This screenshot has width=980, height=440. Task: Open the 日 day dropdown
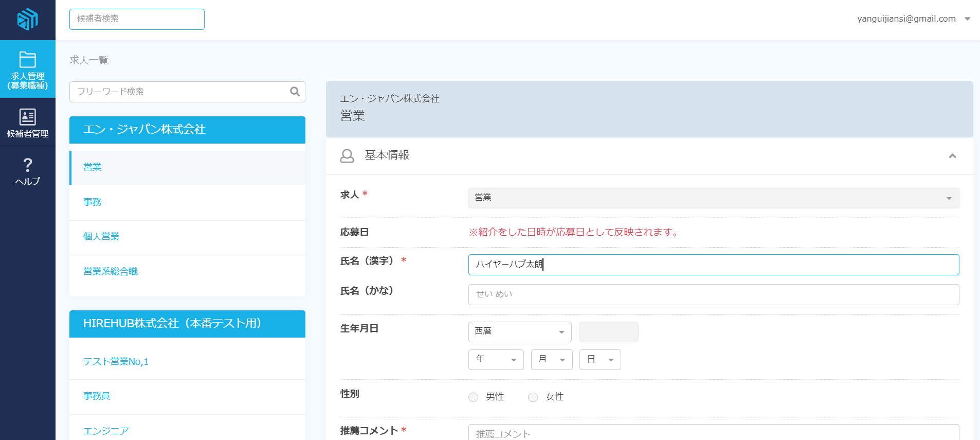click(x=600, y=360)
